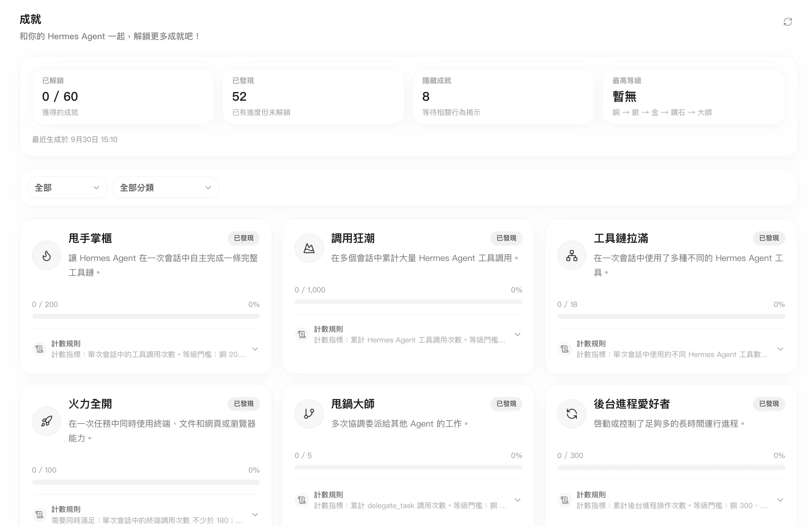Expand 計數規則 chevron on 後台進程愛好者 card
This screenshot has height=526, width=812.
tap(780, 500)
